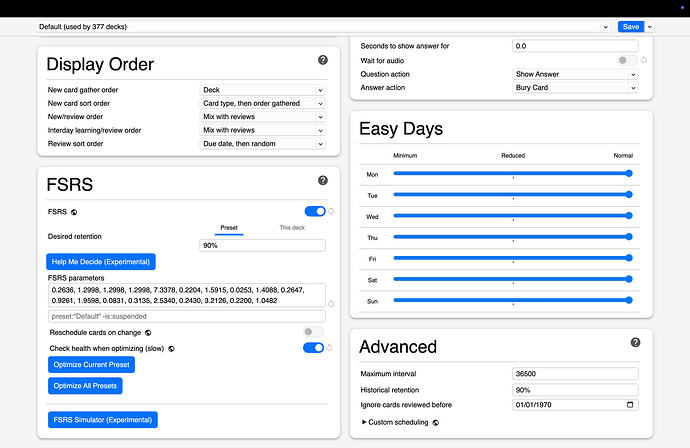Open Display Order help icon
This screenshot has height=448, width=690.
[323, 60]
